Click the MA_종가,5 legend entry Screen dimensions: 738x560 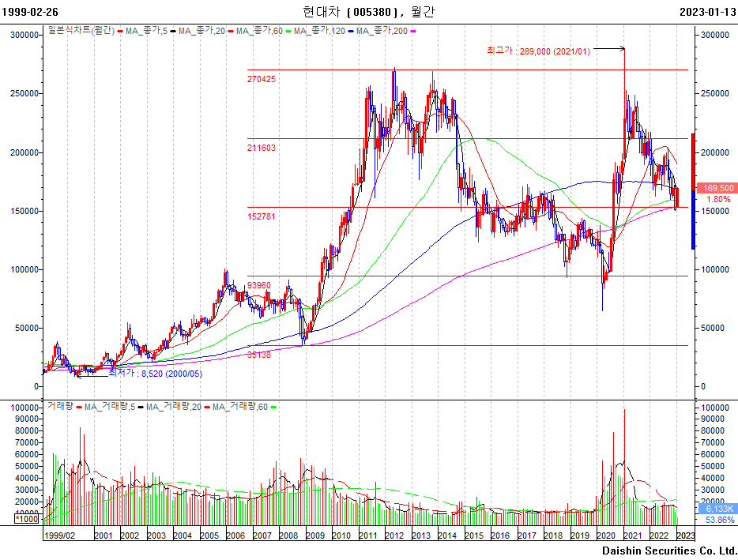tap(146, 31)
